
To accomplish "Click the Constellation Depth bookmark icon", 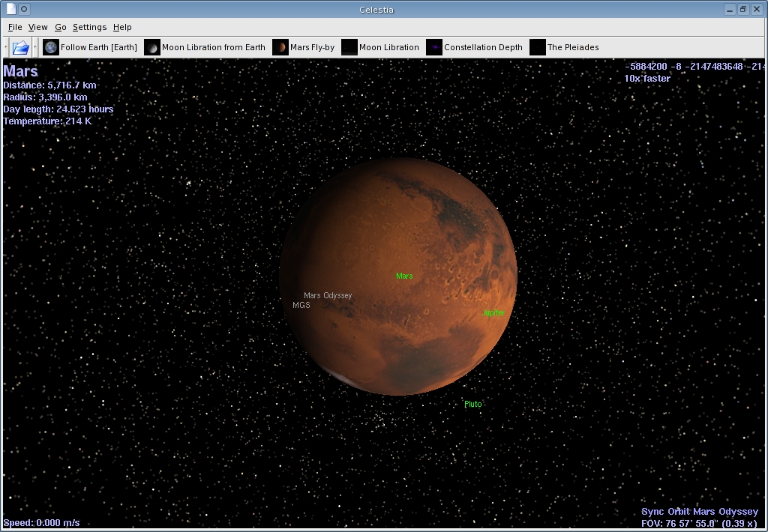I will coord(433,47).
